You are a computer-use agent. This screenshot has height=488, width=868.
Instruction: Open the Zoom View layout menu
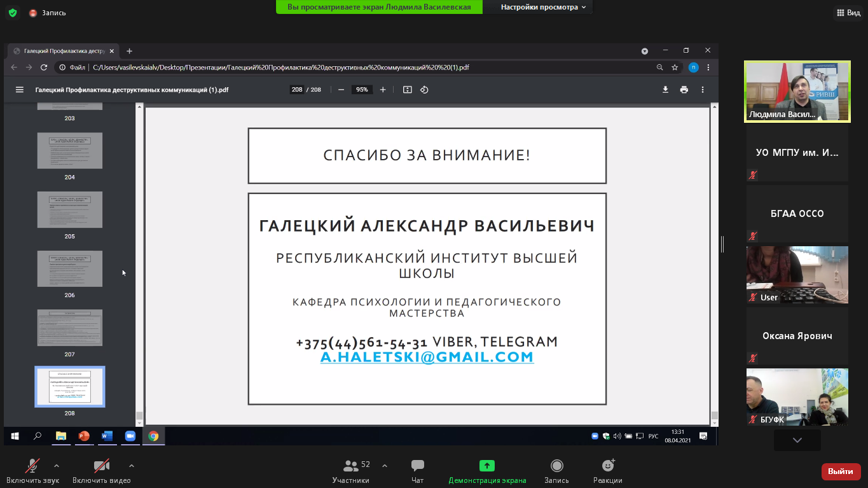click(x=848, y=13)
